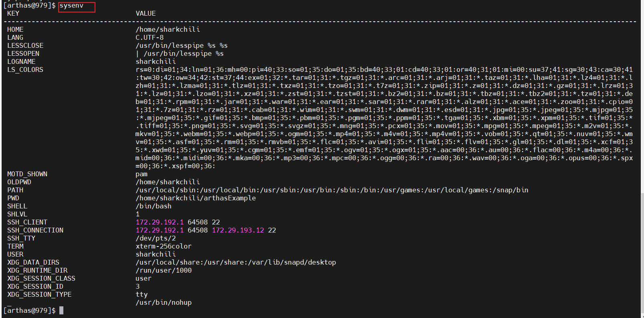The image size is (644, 318).
Task: Click the C.UTF-8 LANG value
Action: [150, 38]
